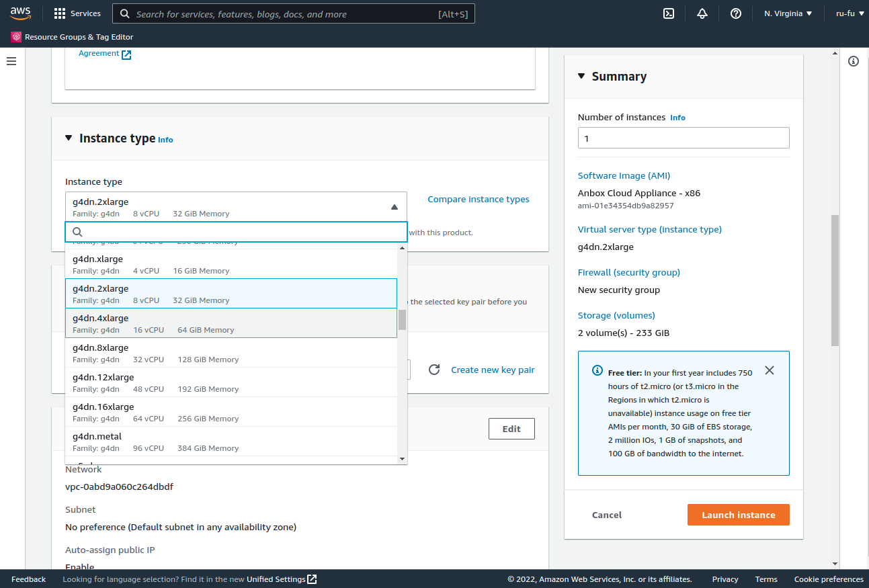Refresh the key pair list
The image size is (869, 588).
(434, 370)
